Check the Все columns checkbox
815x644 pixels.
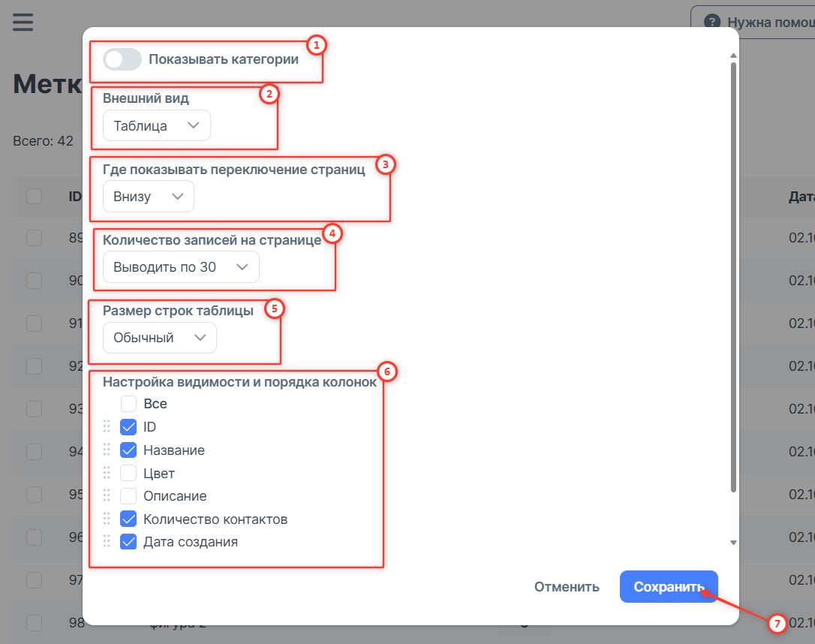tap(128, 404)
